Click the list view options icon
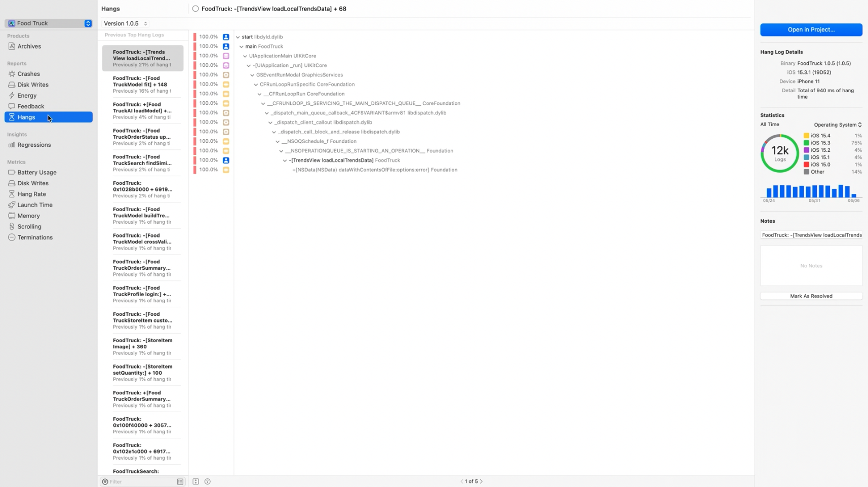This screenshot has height=487, width=868. pyautogui.click(x=180, y=482)
